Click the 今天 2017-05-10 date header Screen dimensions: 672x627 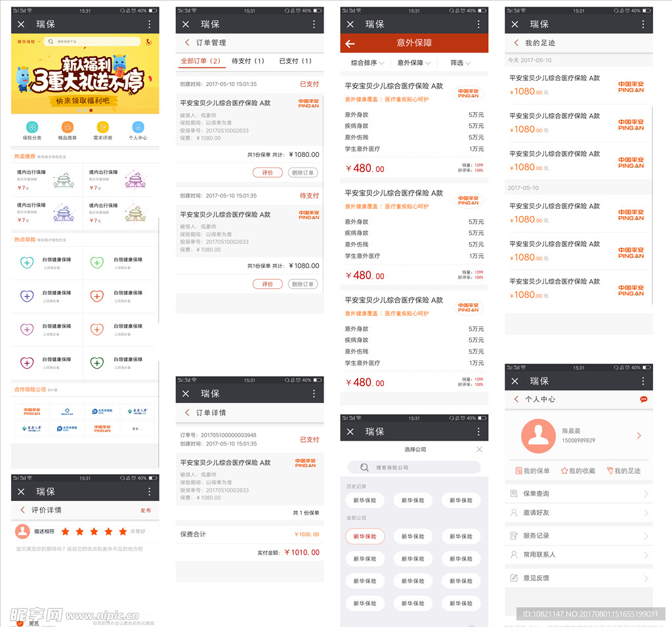[x=530, y=60]
